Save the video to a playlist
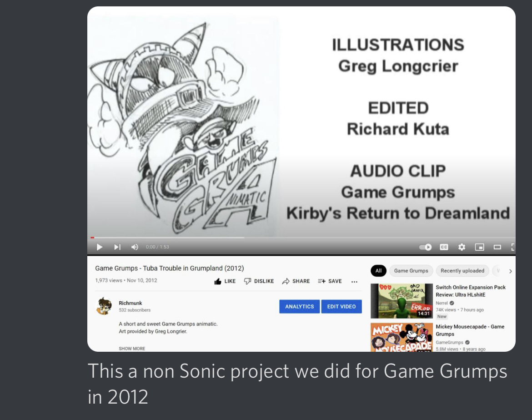The width and height of the screenshot is (532, 420). click(330, 281)
